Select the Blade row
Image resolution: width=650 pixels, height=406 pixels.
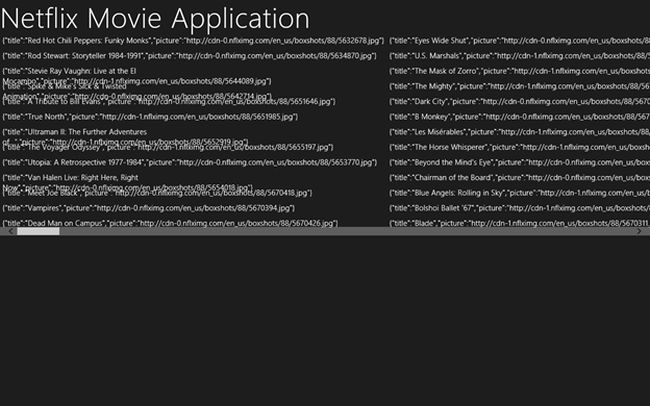[x=519, y=223]
